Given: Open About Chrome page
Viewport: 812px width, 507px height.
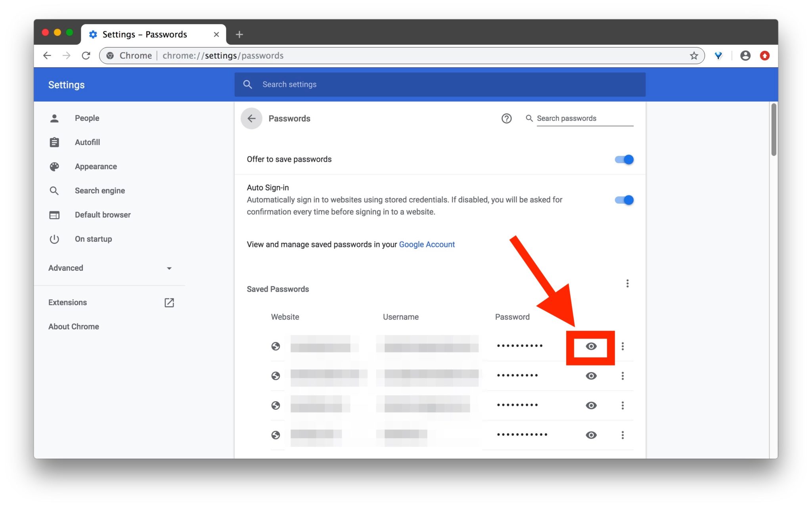Looking at the screenshot, I should 74,327.
